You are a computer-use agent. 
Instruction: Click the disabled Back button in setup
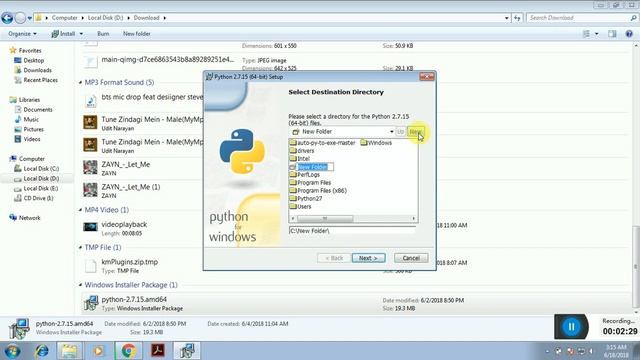(333, 258)
